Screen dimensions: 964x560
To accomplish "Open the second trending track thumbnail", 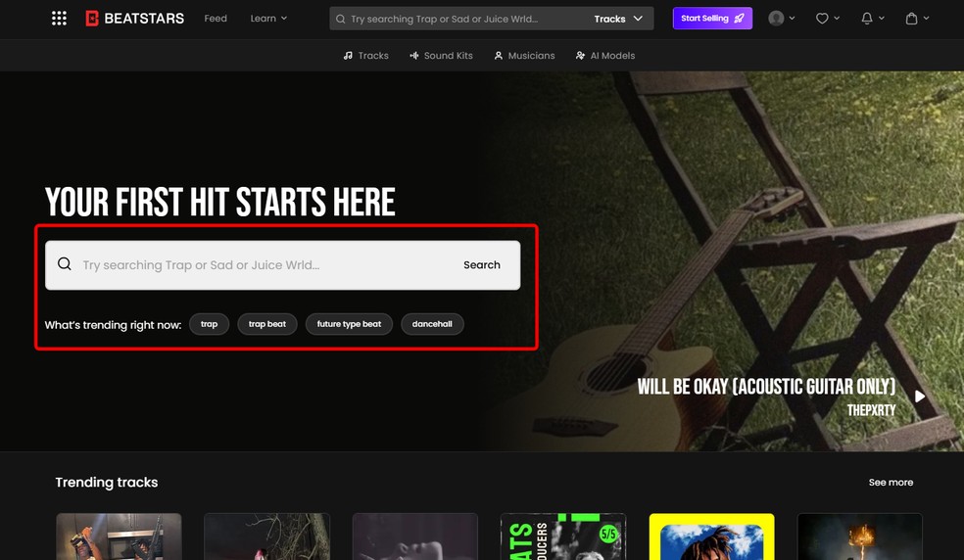I will [x=266, y=537].
